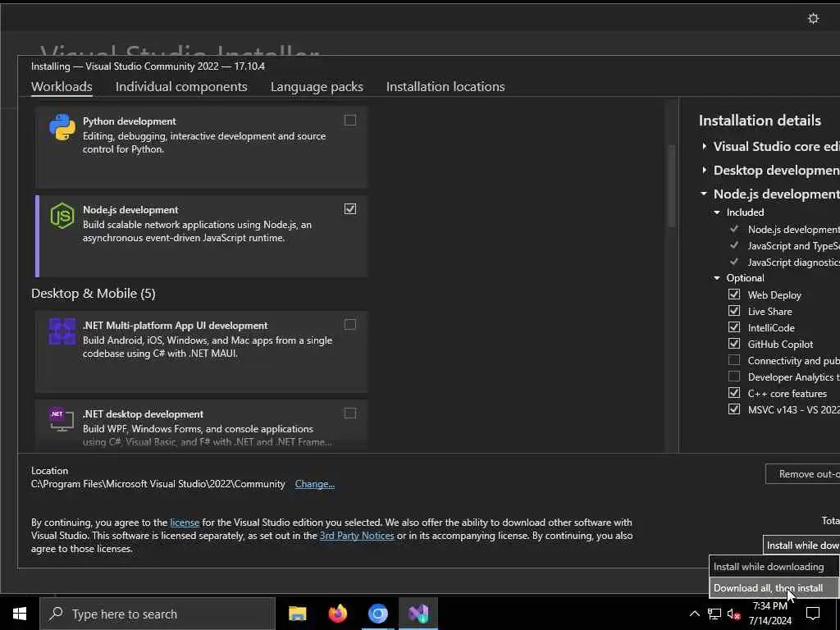840x630 pixels.
Task: Click the JavaScript and TypeScript included item
Action: click(x=793, y=246)
